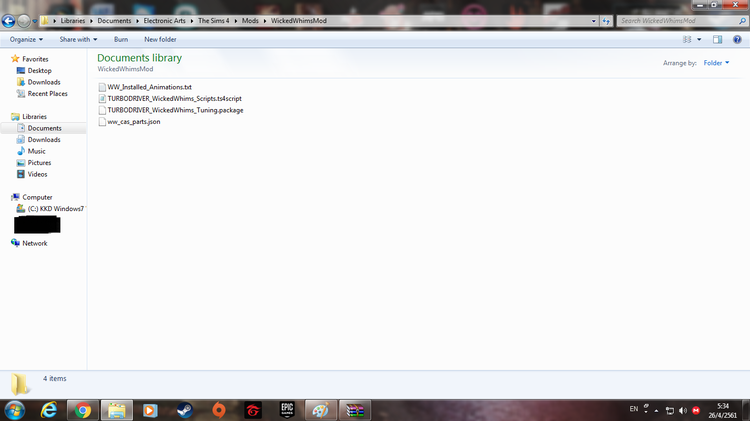Open WinRAR from taskbar
This screenshot has height=421, width=750.
[355, 410]
